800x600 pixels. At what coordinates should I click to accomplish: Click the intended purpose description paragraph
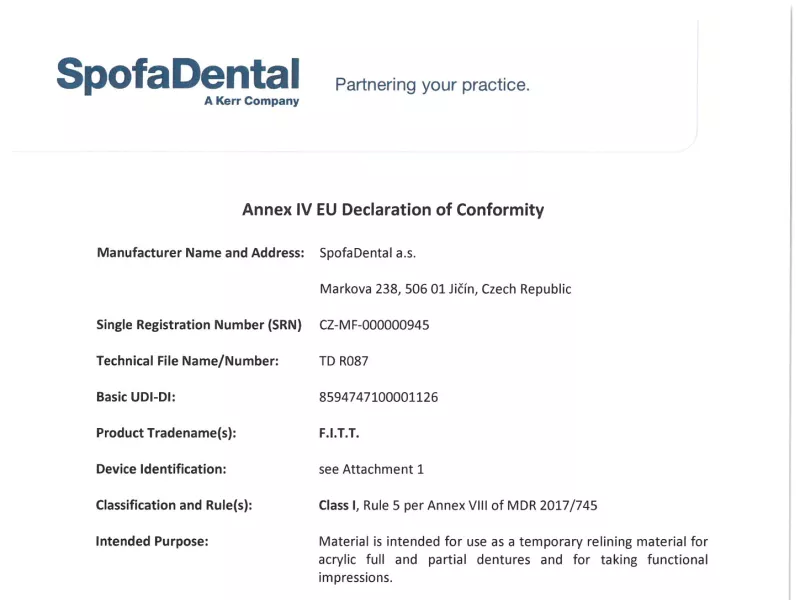coord(513,559)
